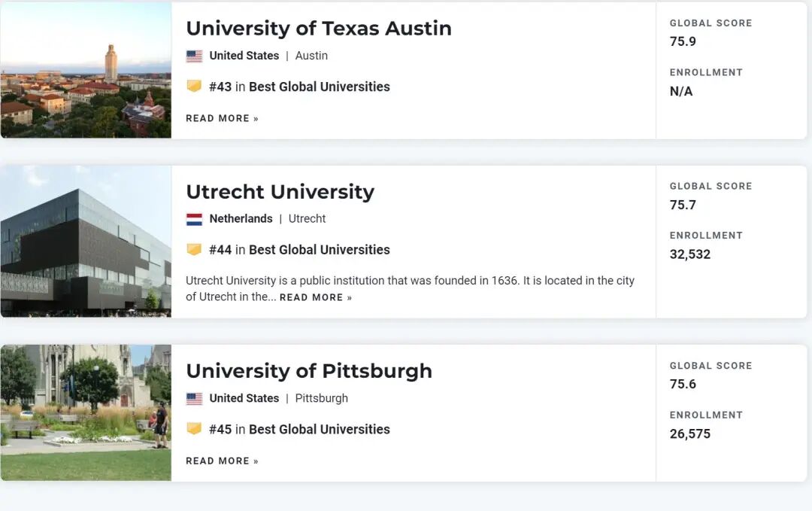This screenshot has width=812, height=511.
Task: Click the ranking badge icon beside #44
Action: [194, 250]
